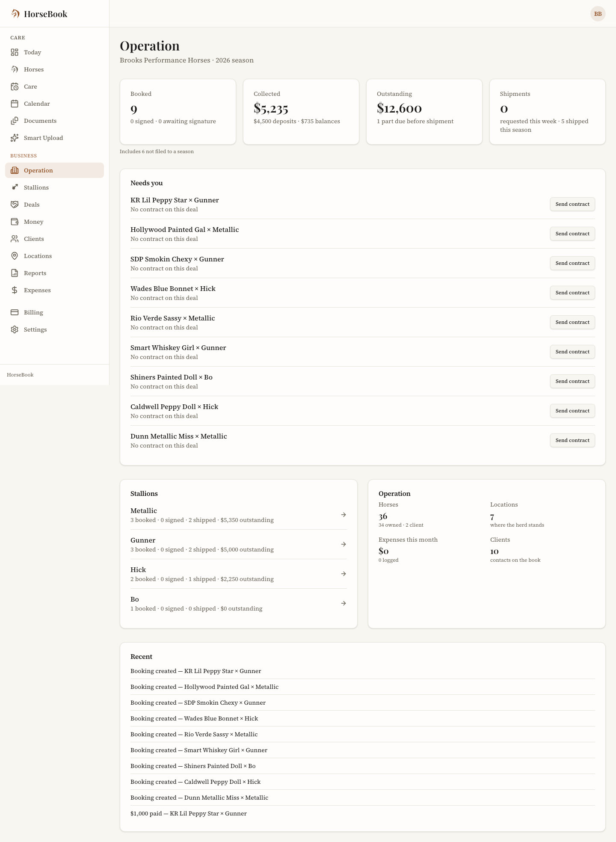Click the Collected $5,235 card
The height and width of the screenshot is (842, 616).
(301, 112)
